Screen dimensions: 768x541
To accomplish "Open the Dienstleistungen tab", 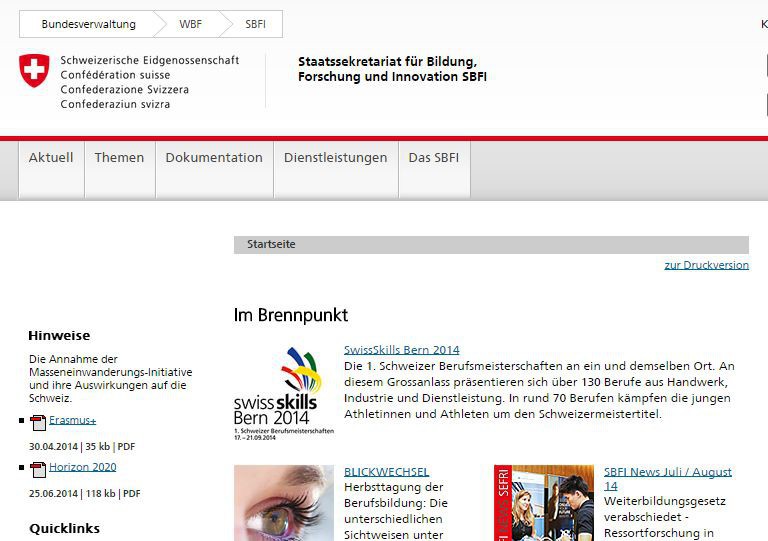I will click(x=336, y=169).
